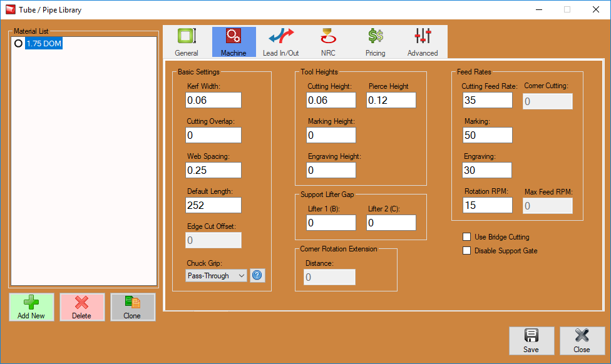Click the Corner Cutting field
The width and height of the screenshot is (611, 364).
548,101
